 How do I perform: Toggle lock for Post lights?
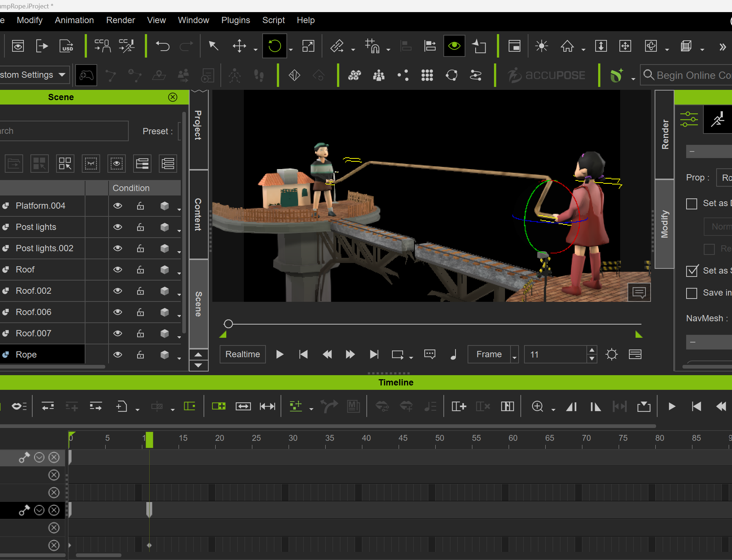pos(140,227)
